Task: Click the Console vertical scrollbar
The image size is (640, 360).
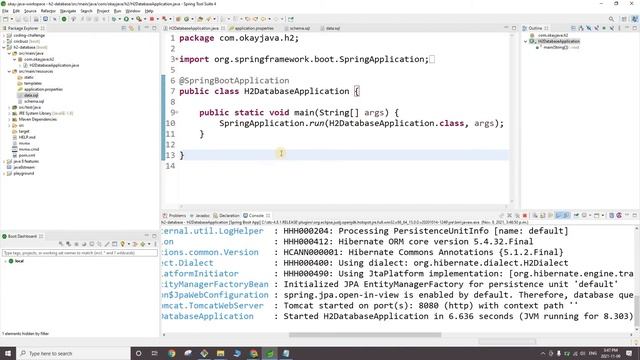Action: tap(637, 311)
